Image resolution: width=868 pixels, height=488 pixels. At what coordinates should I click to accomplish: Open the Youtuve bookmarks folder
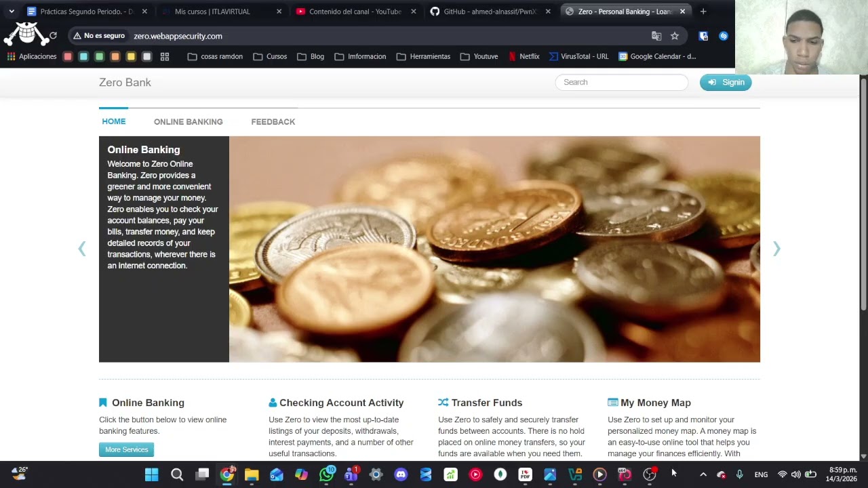click(479, 56)
